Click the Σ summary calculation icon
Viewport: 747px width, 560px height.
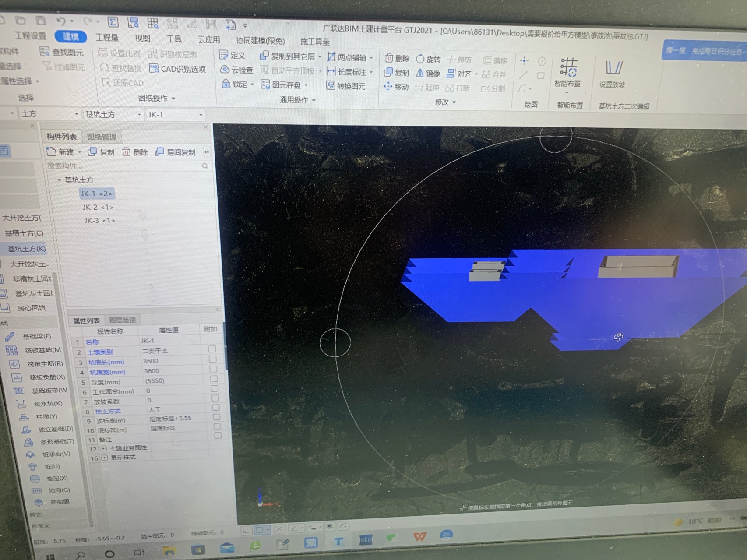pos(113,22)
